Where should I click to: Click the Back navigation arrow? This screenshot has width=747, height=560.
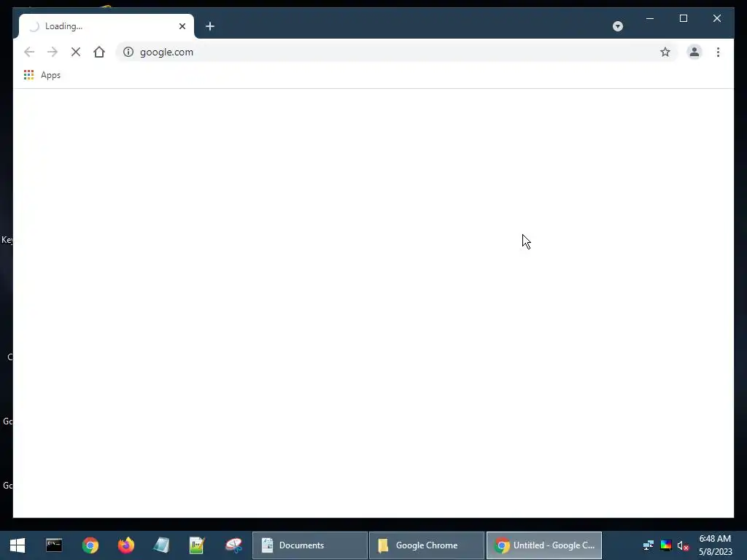pos(29,52)
